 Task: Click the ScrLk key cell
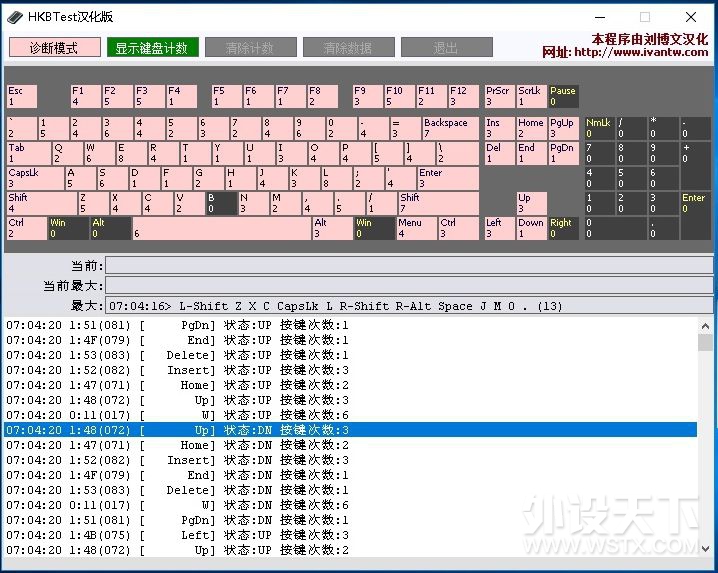(x=532, y=96)
